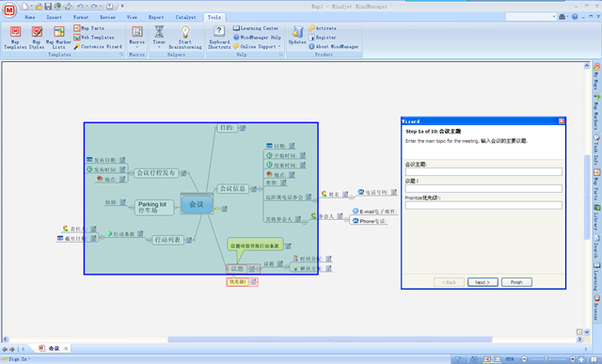Select the 优先级! callout topic
The width and height of the screenshot is (602, 364).
tap(238, 282)
